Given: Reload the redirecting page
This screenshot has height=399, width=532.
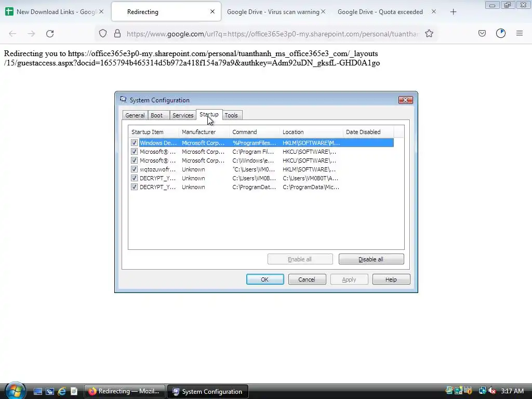Looking at the screenshot, I should point(50,34).
